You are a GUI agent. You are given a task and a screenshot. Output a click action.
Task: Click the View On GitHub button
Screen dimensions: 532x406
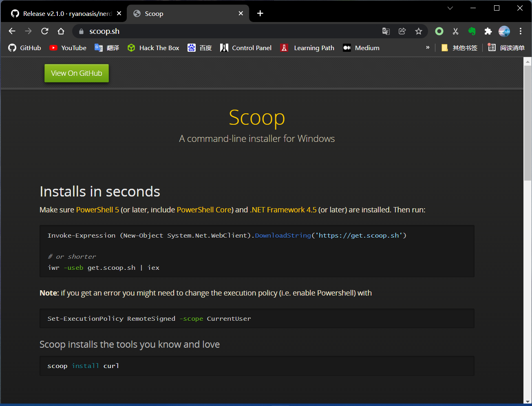[77, 73]
